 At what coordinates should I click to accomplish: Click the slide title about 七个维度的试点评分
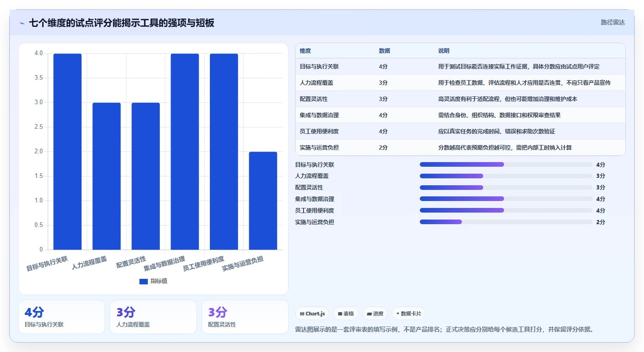pyautogui.click(x=121, y=23)
